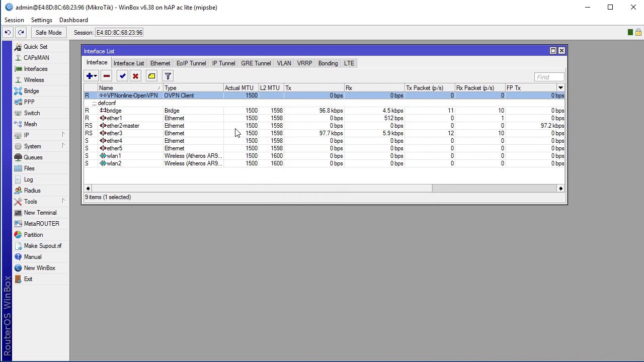Open Queues from the sidebar
The image size is (644, 362).
[x=33, y=157]
